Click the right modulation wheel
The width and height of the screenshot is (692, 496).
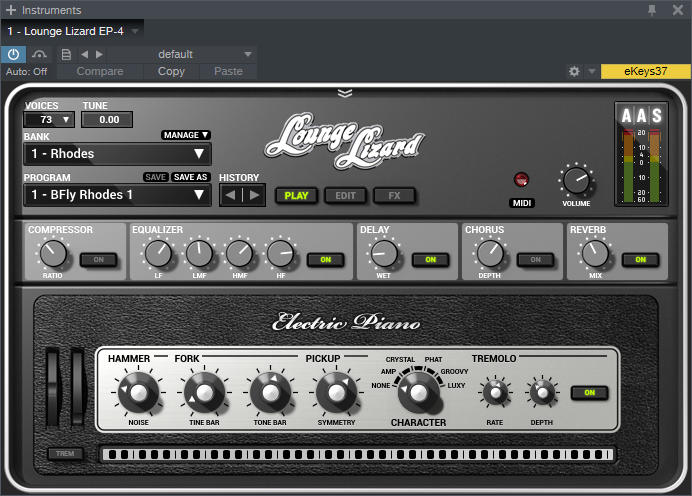[78, 387]
